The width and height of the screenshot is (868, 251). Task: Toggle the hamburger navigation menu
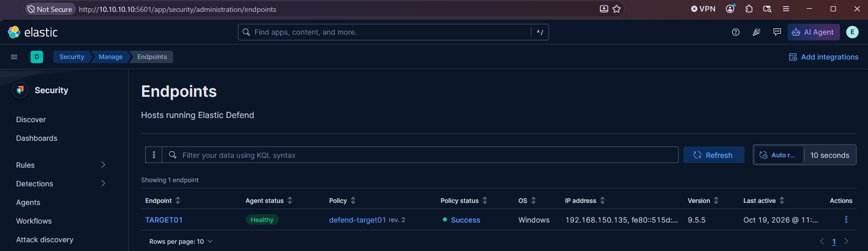tap(14, 57)
